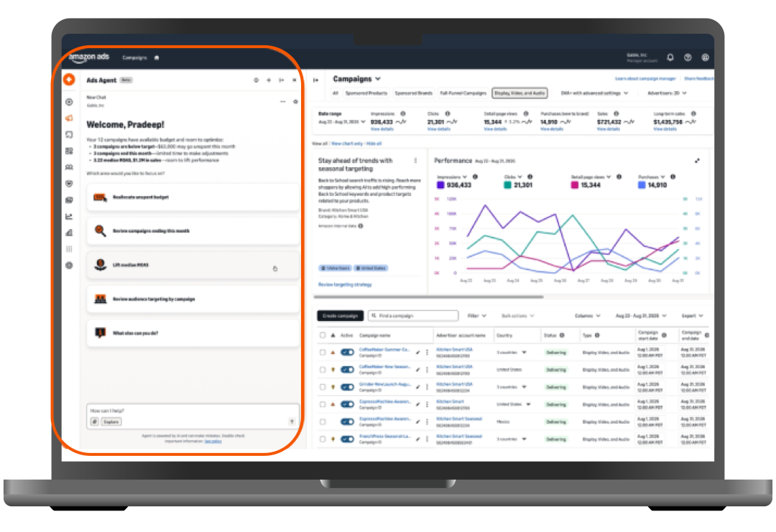Image resolution: width=776 pixels, height=532 pixels.
Task: Click the send arrow in the chat input
Action: coord(292,421)
